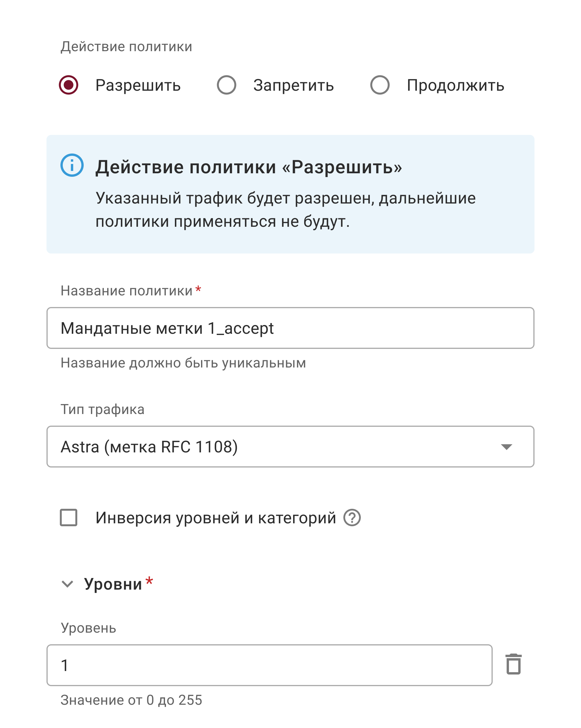Click the "Тип трафика" field label
Viewport: 581px width, 728px height.
coord(103,409)
